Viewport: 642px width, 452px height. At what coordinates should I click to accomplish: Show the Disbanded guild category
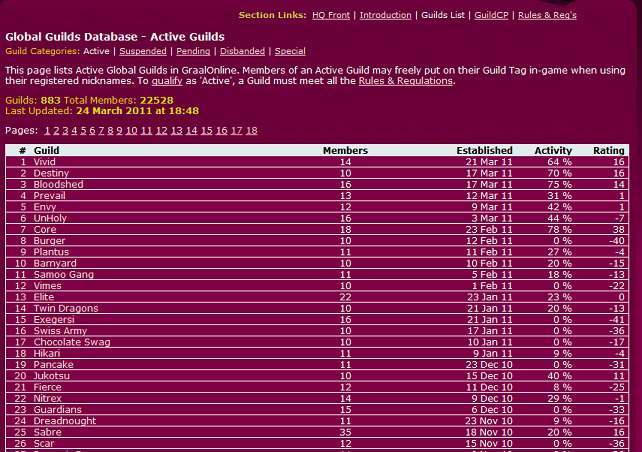point(241,51)
